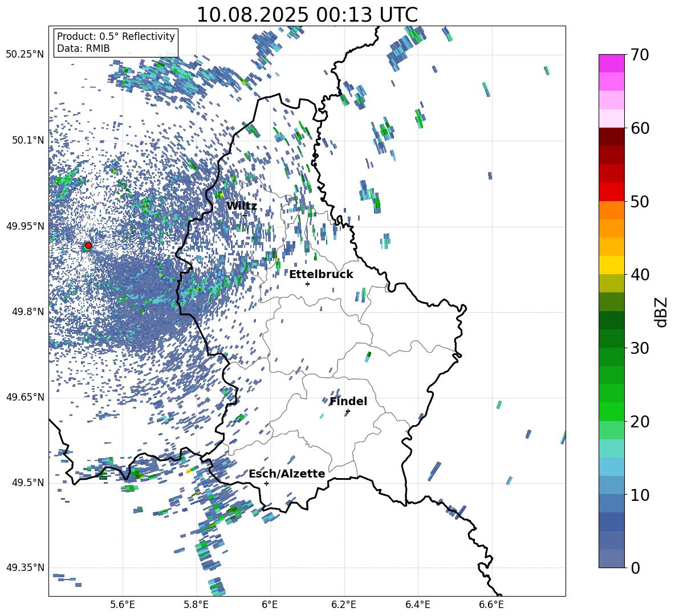
Task: Click the 0 colorbar tick label
Action: (x=636, y=568)
